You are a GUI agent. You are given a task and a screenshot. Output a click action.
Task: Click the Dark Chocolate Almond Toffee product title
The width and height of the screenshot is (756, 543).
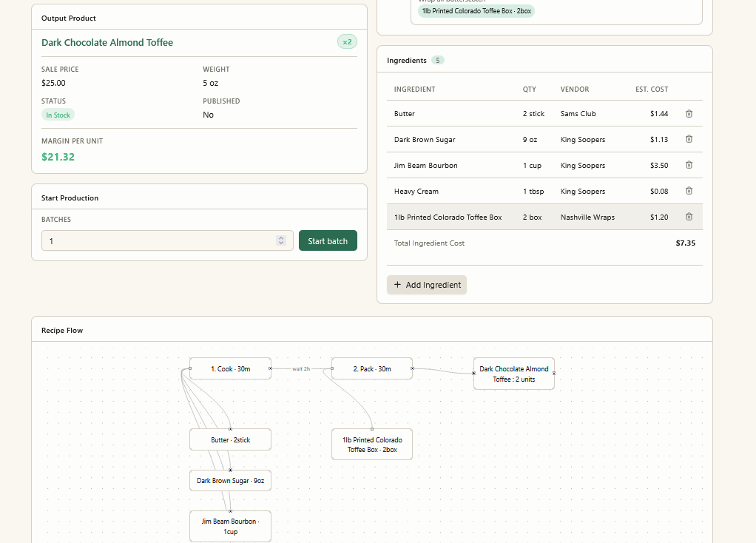pyautogui.click(x=107, y=42)
